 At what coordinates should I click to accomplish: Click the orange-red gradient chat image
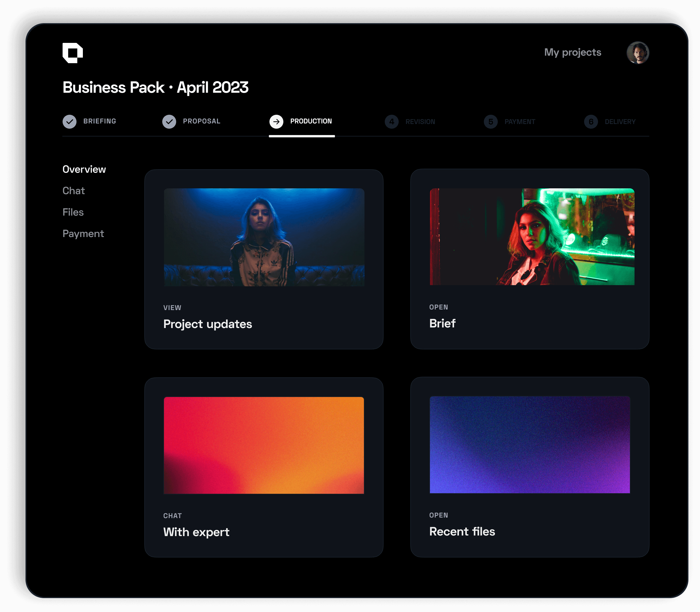click(264, 445)
